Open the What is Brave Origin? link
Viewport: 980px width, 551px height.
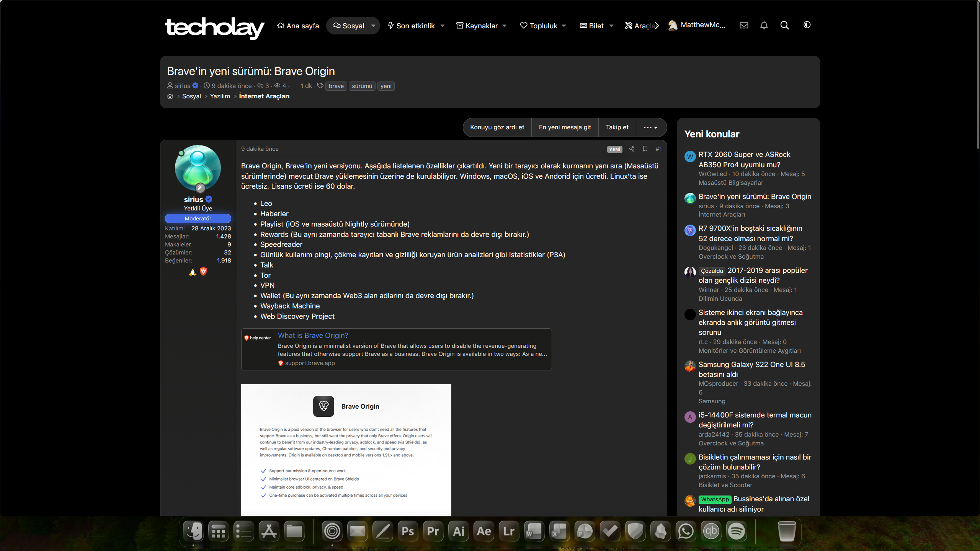click(313, 336)
